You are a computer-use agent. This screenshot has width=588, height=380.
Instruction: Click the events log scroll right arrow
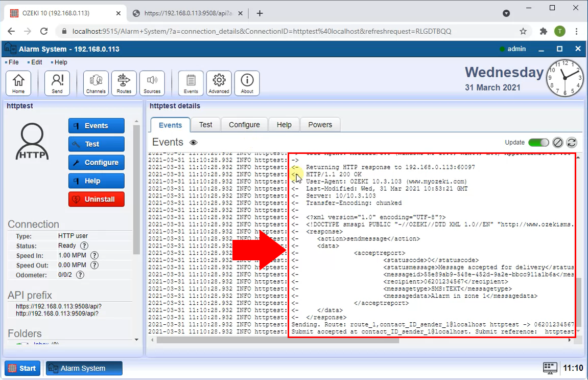[x=570, y=340]
